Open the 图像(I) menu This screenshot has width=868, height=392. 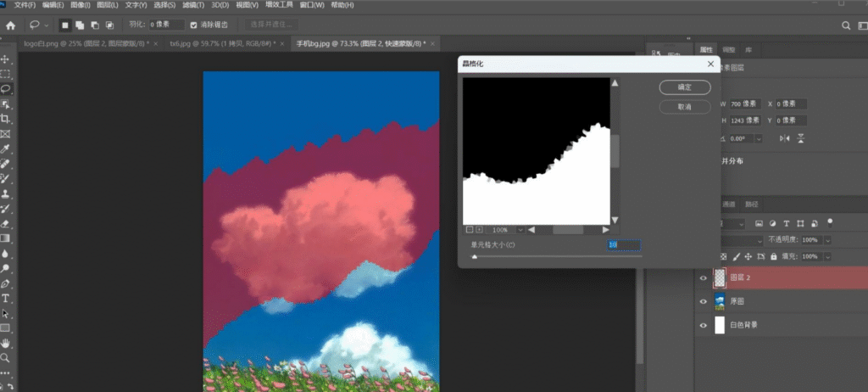[x=81, y=5]
